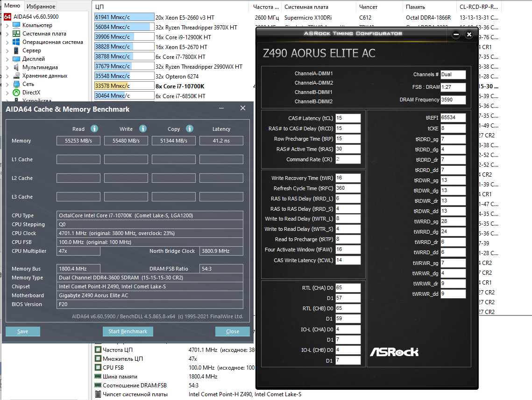The image size is (532, 400).
Task: Select the Системная плата icon
Action: (16, 34)
